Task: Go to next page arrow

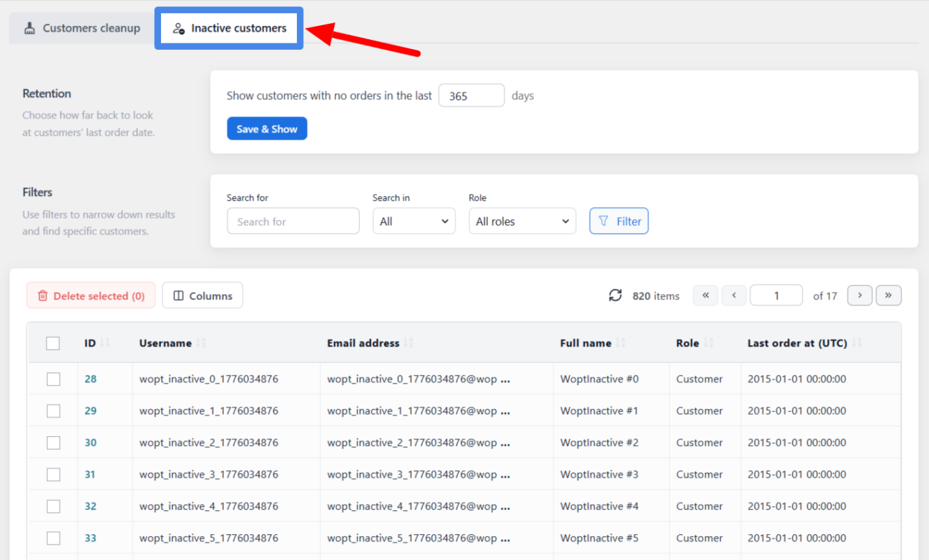Action: [x=860, y=295]
